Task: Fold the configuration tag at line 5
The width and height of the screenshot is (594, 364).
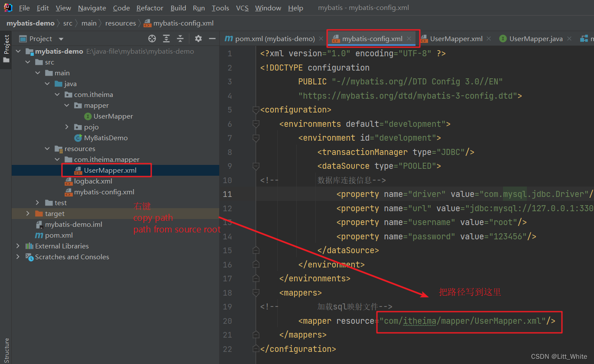Action: pyautogui.click(x=256, y=110)
